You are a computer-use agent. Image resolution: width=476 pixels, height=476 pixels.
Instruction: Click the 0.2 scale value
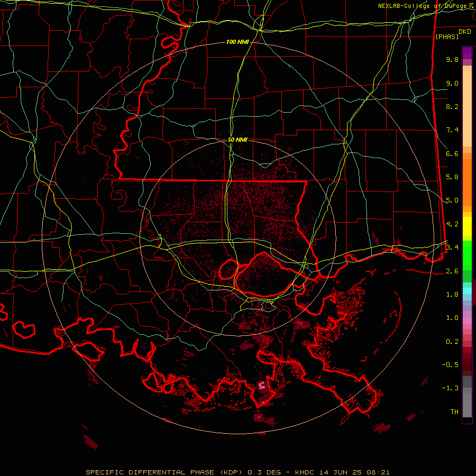(x=452, y=342)
